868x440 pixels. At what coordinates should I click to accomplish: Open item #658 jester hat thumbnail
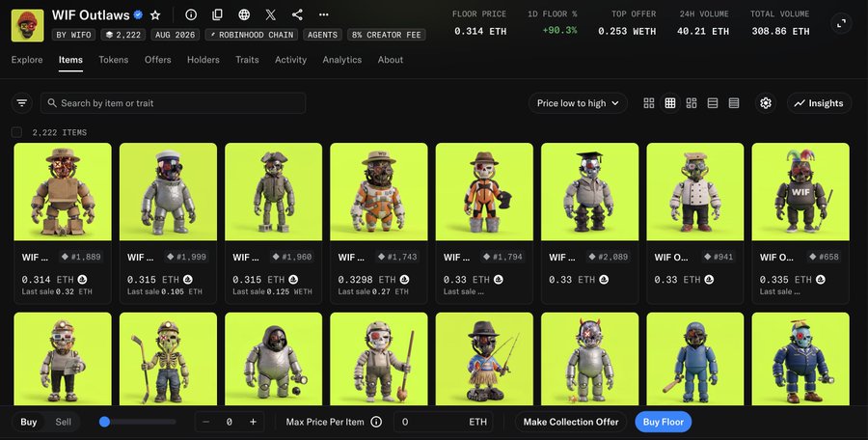coord(800,192)
